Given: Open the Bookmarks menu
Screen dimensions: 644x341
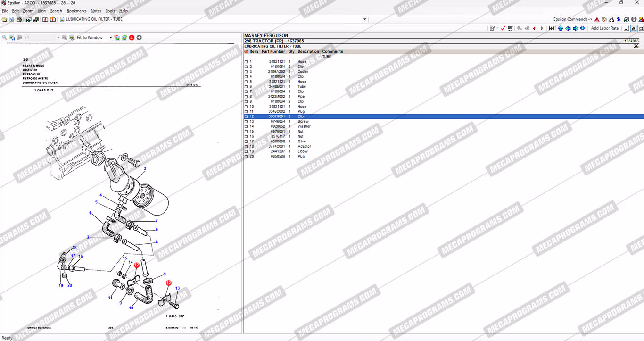Looking at the screenshot, I should 76,11.
